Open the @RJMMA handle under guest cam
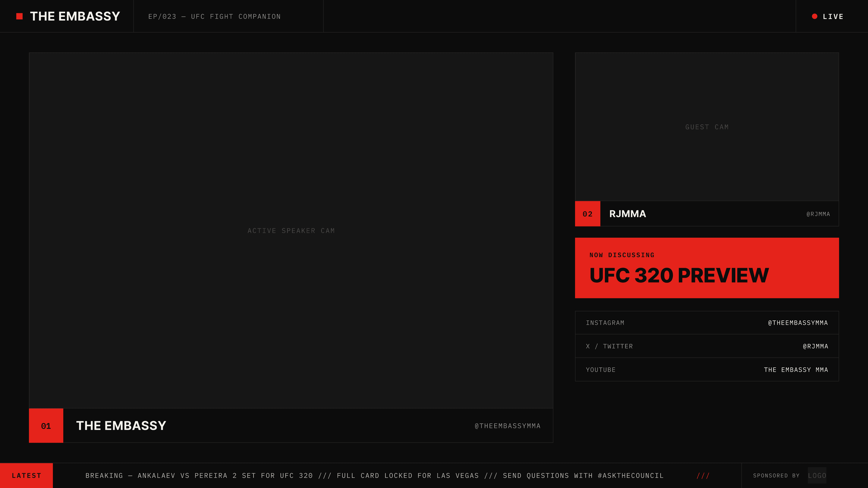The image size is (868, 488). tap(818, 214)
